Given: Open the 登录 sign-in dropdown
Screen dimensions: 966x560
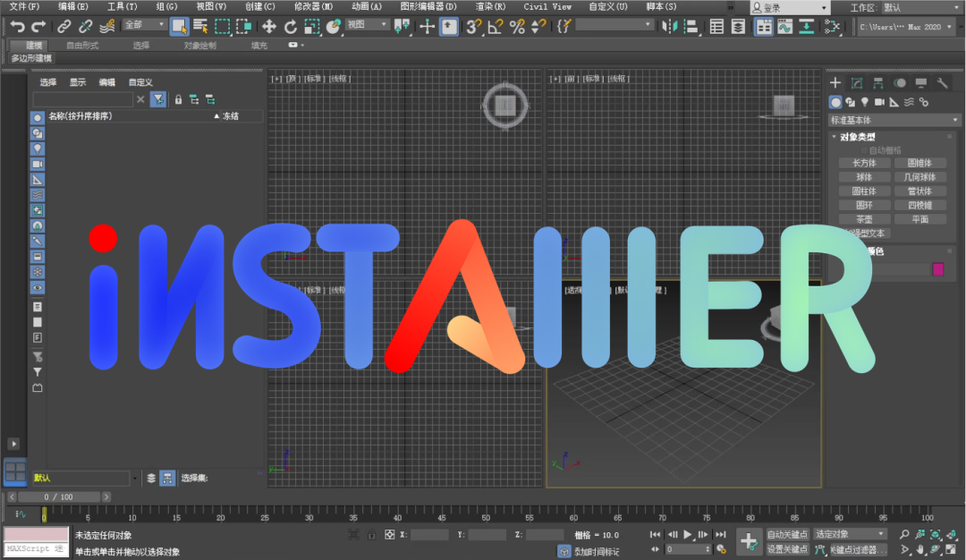Looking at the screenshot, I should pyautogui.click(x=789, y=7).
